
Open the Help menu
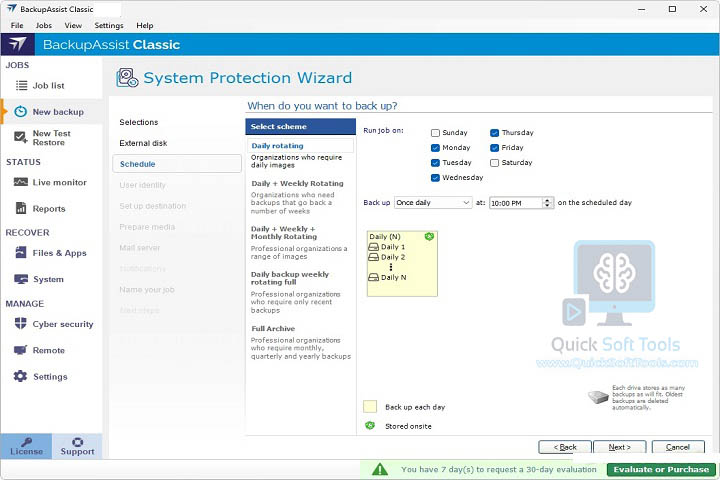[145, 25]
